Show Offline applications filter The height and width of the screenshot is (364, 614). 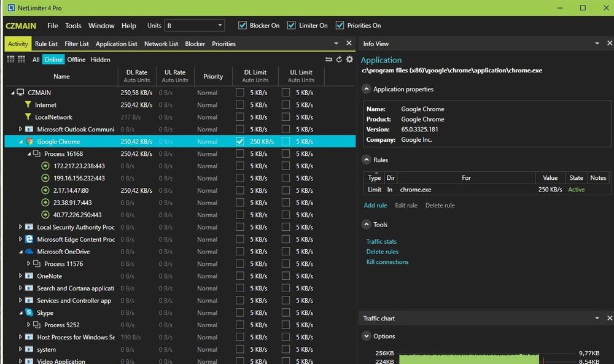point(76,60)
